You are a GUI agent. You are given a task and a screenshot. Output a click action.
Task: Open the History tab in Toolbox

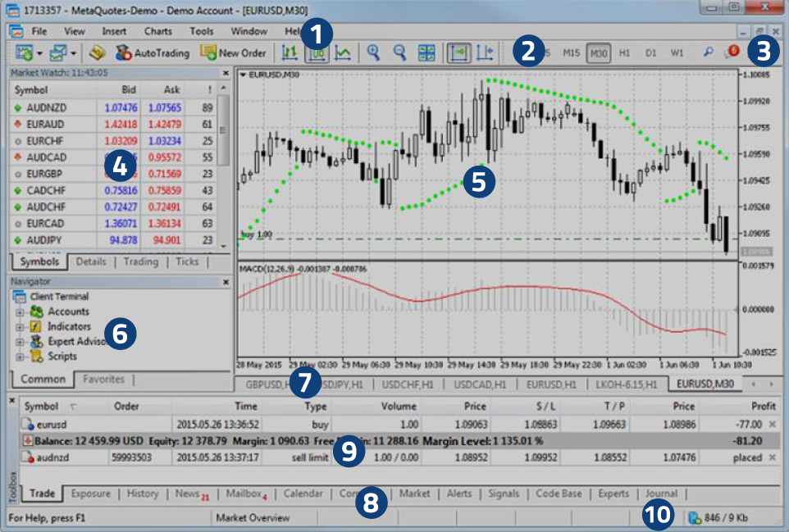click(143, 493)
